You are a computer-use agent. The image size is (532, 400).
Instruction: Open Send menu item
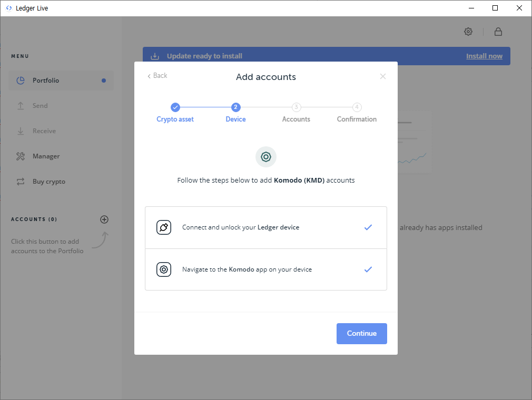coord(61,106)
